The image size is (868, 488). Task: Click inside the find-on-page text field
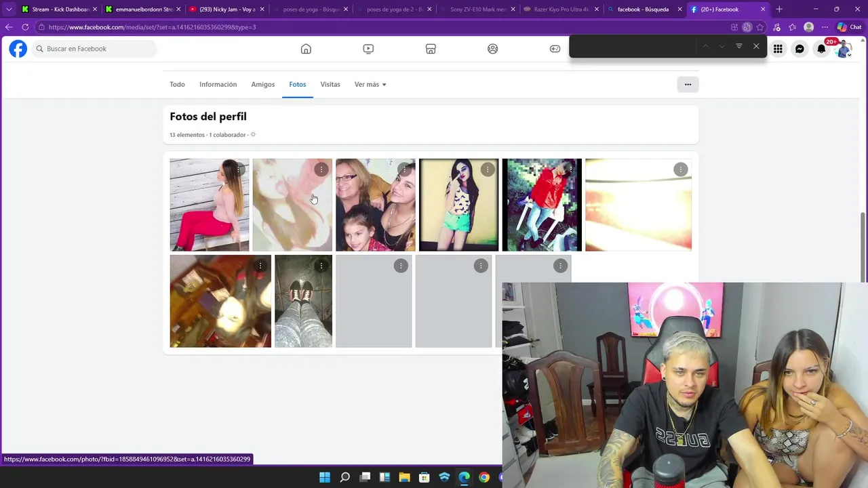point(633,46)
